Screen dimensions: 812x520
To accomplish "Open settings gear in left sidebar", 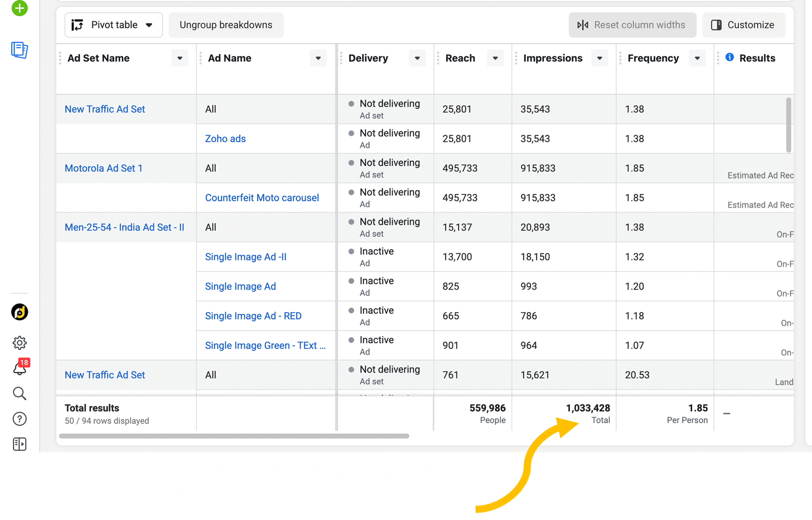I will click(19, 343).
